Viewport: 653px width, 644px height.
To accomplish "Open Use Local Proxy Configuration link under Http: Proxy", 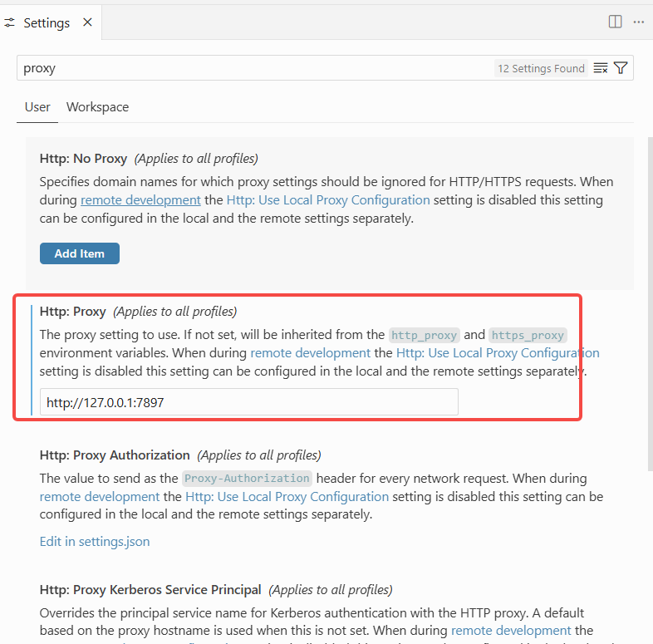I will tap(498, 353).
